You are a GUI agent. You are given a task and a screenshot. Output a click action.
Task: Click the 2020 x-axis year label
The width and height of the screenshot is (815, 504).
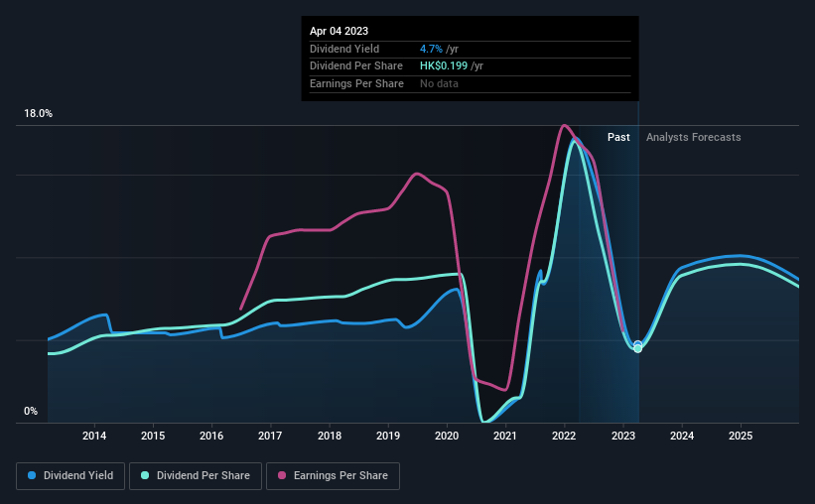click(447, 436)
